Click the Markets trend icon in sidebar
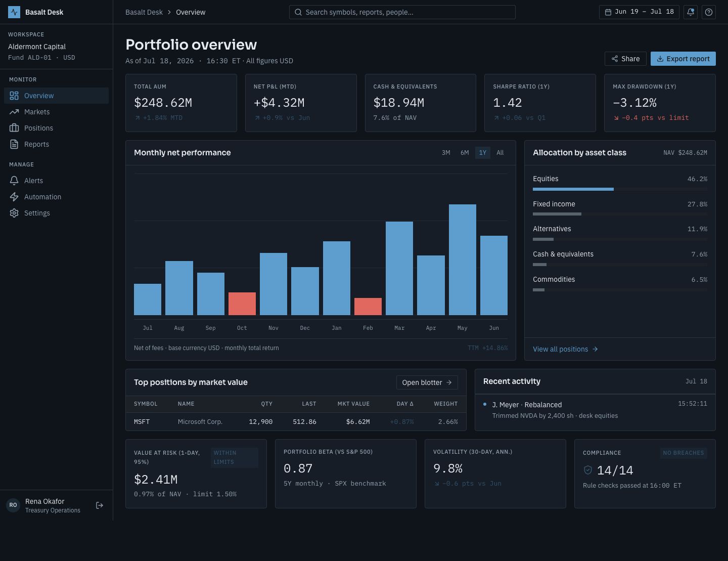Image resolution: width=728 pixels, height=561 pixels. point(14,112)
